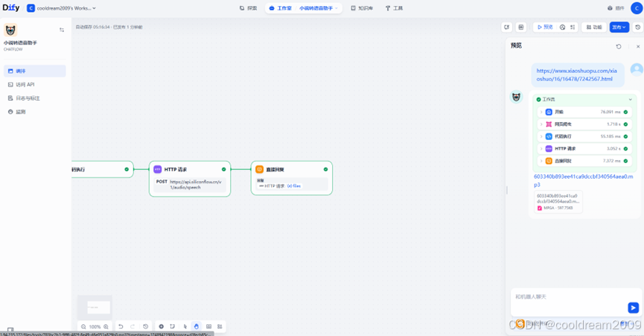Open version history icon right of 发布

point(638,27)
